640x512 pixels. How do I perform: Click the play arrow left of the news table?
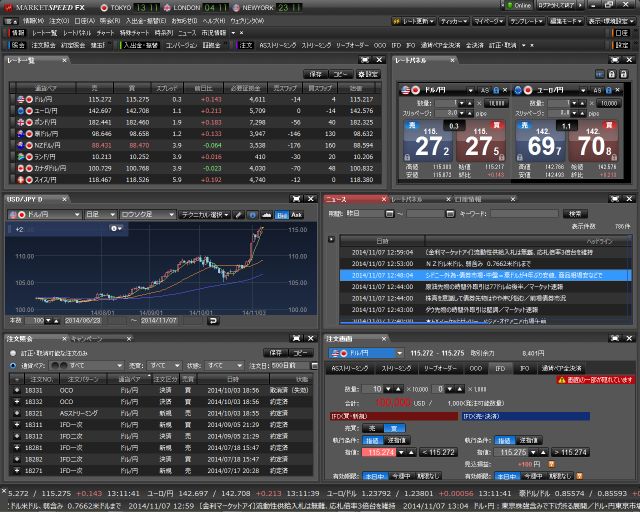click(x=331, y=239)
